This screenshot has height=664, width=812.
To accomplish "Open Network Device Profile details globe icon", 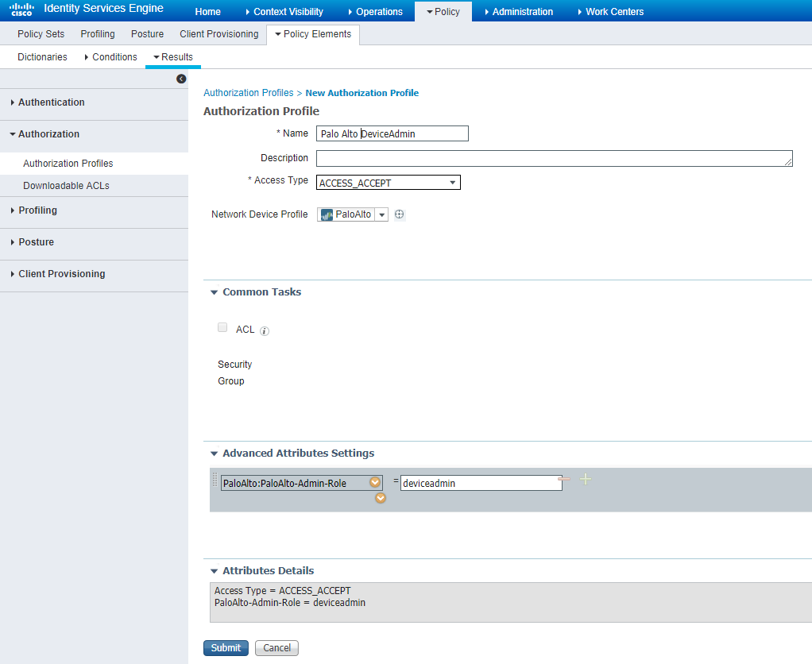I will [x=400, y=214].
